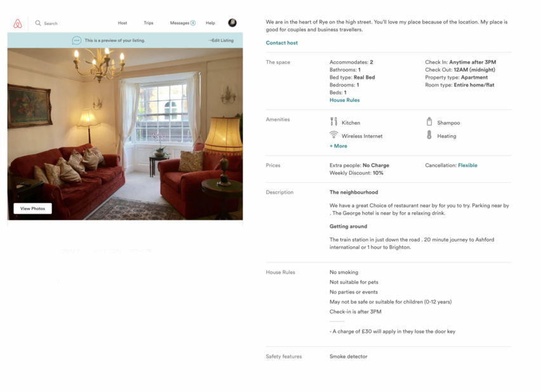Open the user profile avatar
The height and width of the screenshot is (392, 541).
[232, 23]
